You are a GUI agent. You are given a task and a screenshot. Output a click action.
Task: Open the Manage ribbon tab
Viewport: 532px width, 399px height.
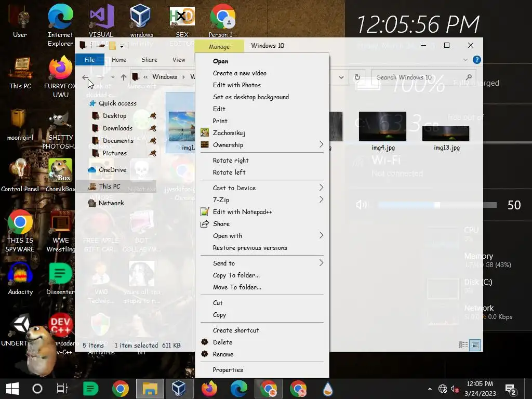[x=219, y=46]
